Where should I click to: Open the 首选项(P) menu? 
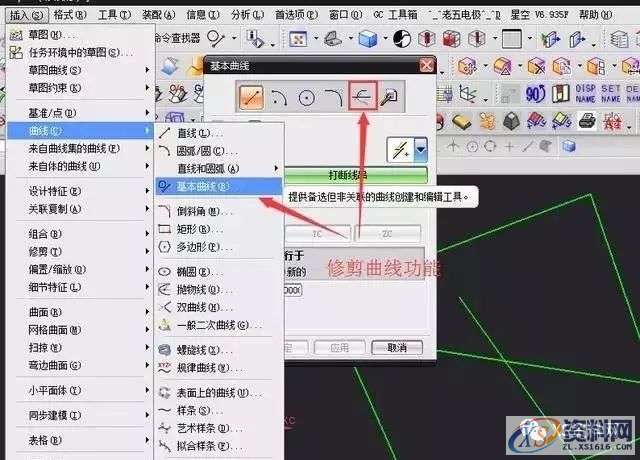(x=296, y=15)
